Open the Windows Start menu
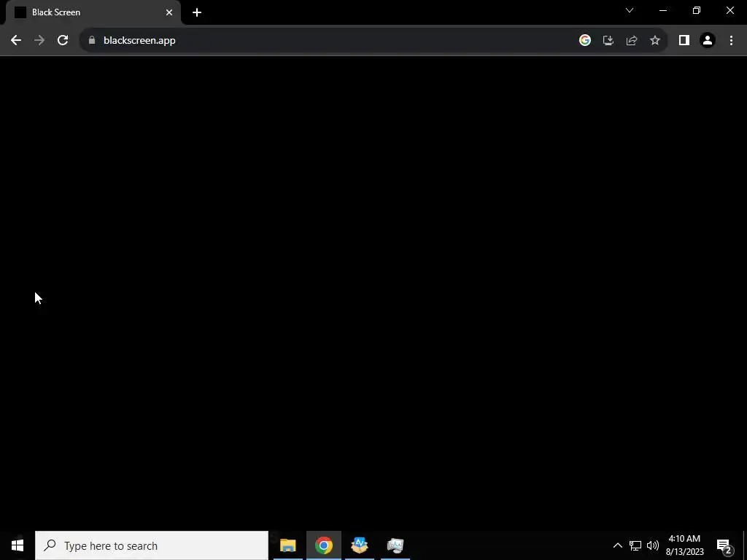Image resolution: width=747 pixels, height=560 pixels. pos(18,545)
